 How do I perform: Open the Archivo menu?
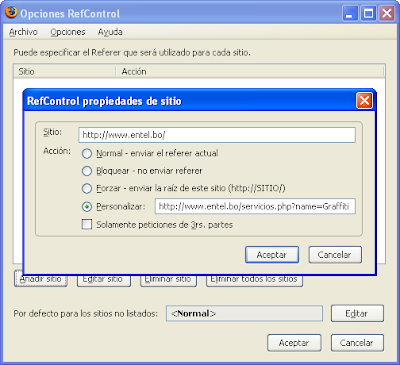pyautogui.click(x=23, y=32)
